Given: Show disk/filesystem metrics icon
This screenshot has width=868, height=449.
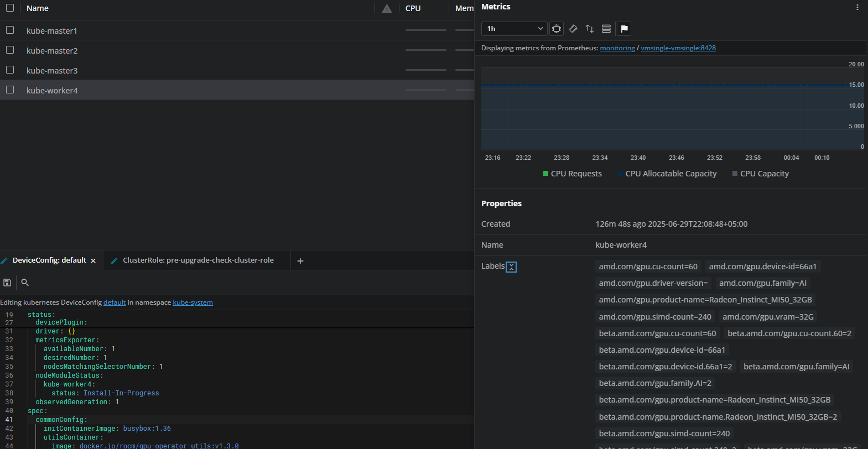Looking at the screenshot, I should pos(606,29).
